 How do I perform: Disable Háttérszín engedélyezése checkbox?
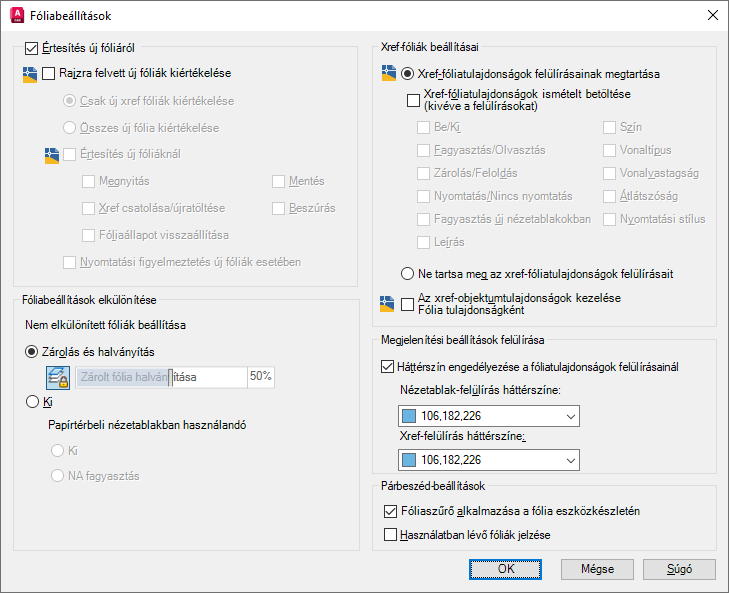[x=387, y=366]
